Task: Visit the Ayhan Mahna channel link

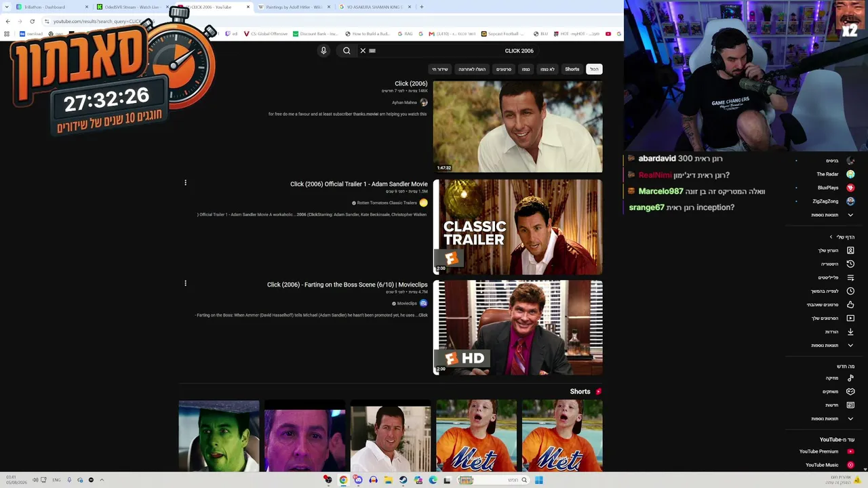Action: (405, 102)
